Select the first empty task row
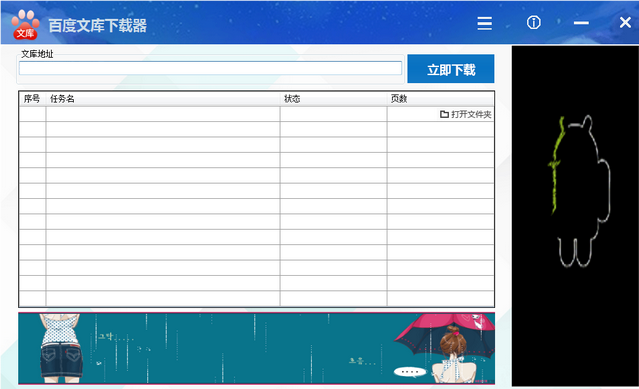639x389 pixels. click(256, 114)
